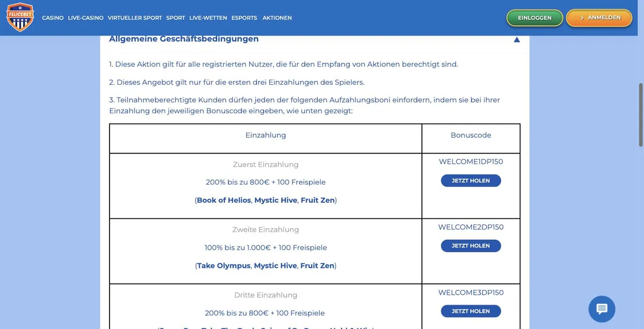Open Mystic Hive link in second deposit row
644x329 pixels.
tap(275, 266)
